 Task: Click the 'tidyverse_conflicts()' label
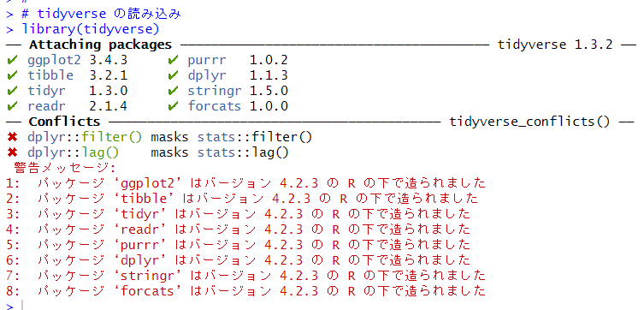point(529,122)
